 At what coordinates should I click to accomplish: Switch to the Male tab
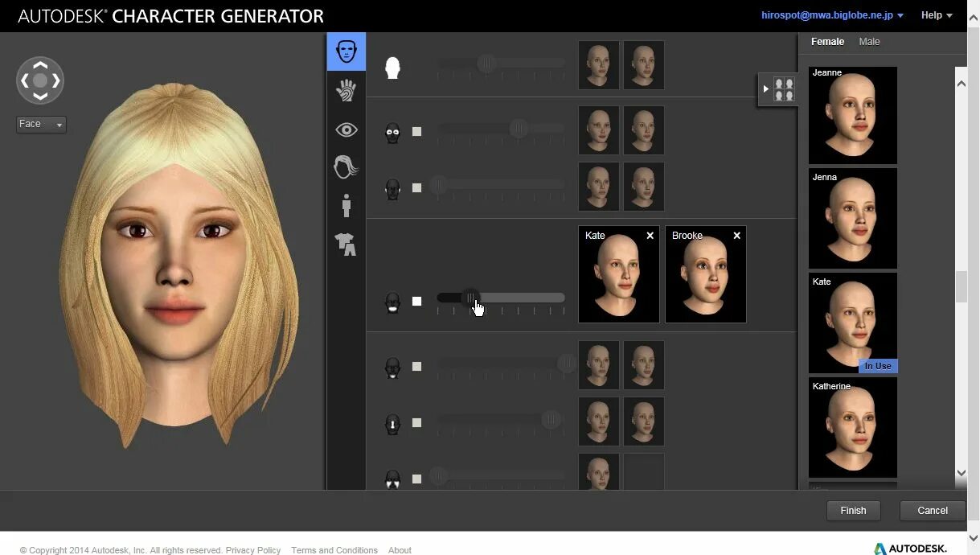tap(869, 42)
